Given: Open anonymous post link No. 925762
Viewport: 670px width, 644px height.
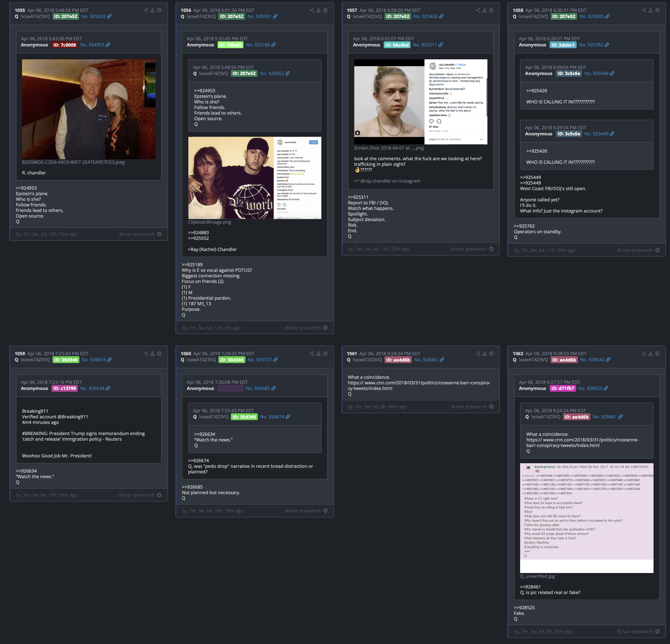Looking at the screenshot, I should tap(591, 45).
